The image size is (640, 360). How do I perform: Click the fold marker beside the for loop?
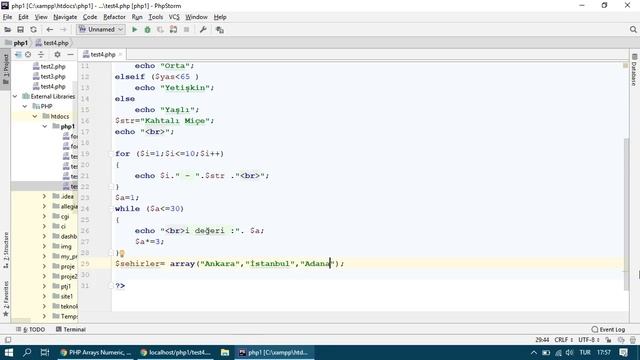tap(111, 154)
